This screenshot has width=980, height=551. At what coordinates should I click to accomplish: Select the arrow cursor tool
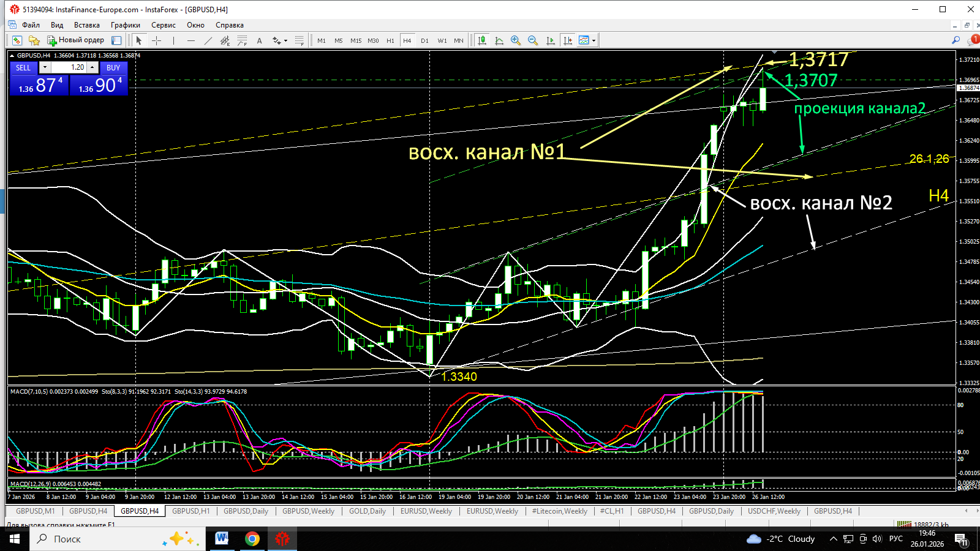[139, 40]
